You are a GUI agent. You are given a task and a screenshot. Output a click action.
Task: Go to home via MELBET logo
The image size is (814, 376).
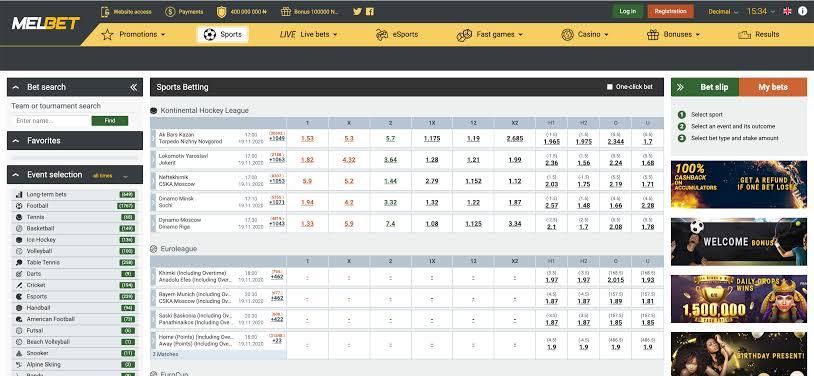pos(46,23)
